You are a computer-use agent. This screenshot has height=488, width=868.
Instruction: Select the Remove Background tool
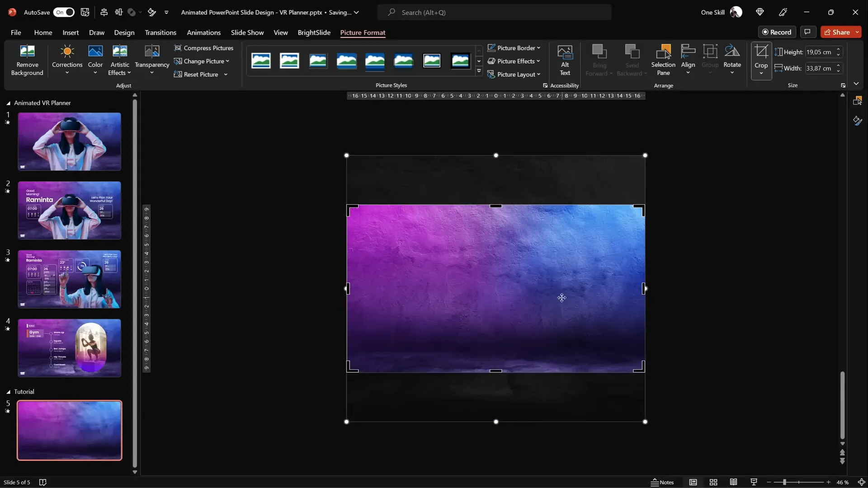point(27,60)
